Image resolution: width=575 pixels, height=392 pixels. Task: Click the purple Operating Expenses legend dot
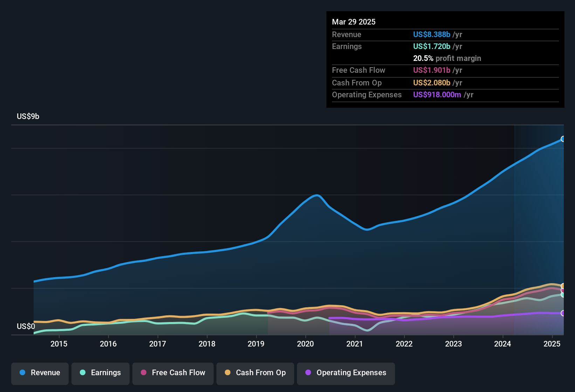308,373
